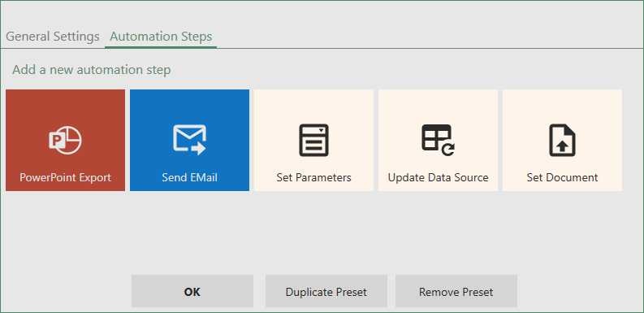
Task: Click the PowerPoint Export label text
Action: pos(65,178)
